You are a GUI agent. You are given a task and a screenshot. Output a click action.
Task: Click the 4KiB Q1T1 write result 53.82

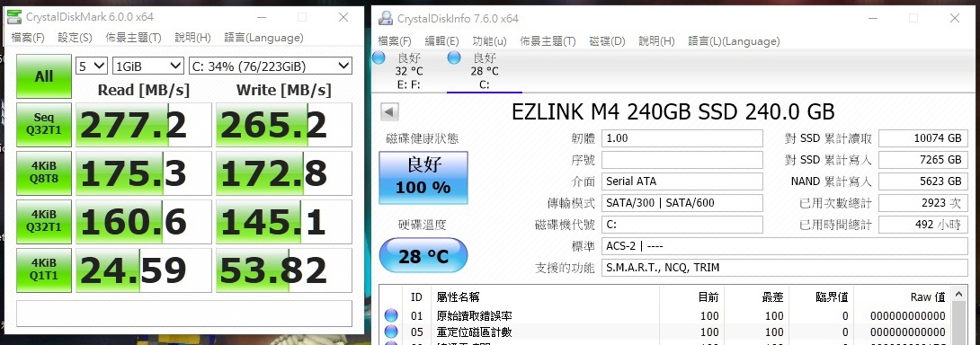[284, 270]
